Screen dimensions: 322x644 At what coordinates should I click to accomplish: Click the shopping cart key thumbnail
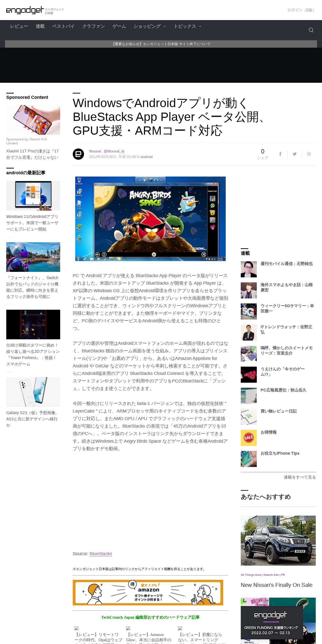[249, 417]
